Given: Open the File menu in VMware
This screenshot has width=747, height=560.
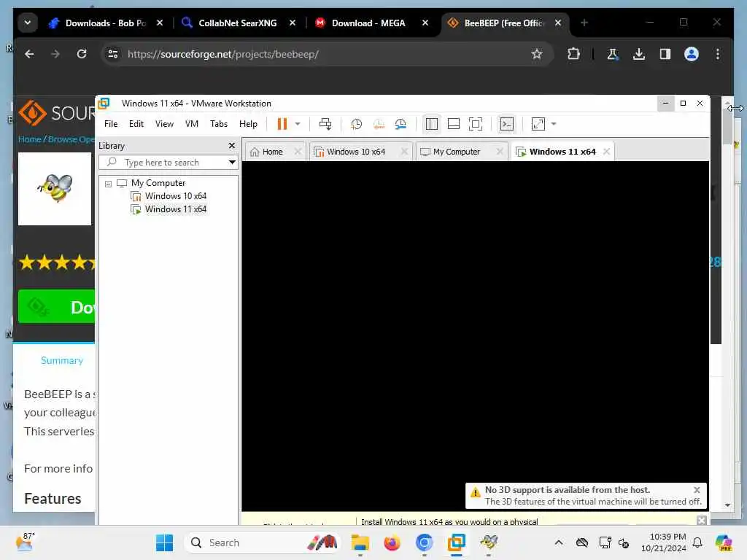Looking at the screenshot, I should pos(111,124).
